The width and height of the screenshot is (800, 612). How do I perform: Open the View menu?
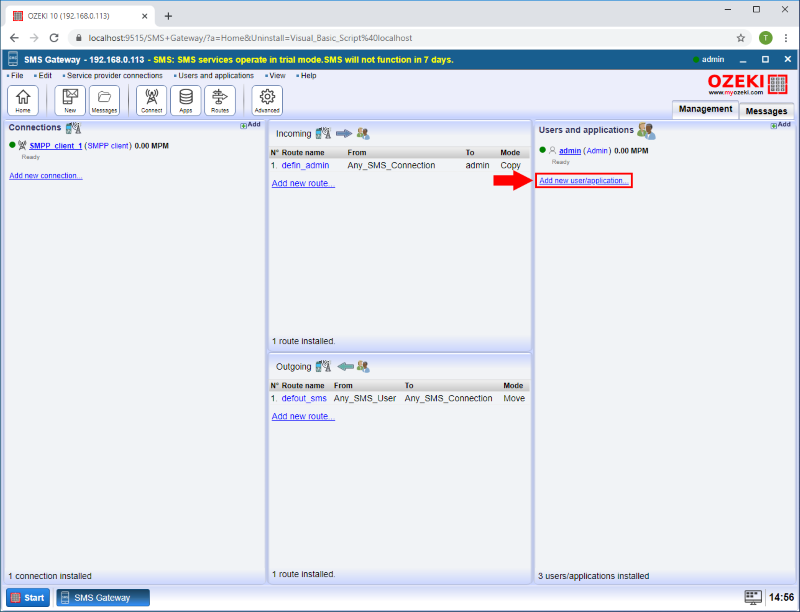pos(277,75)
